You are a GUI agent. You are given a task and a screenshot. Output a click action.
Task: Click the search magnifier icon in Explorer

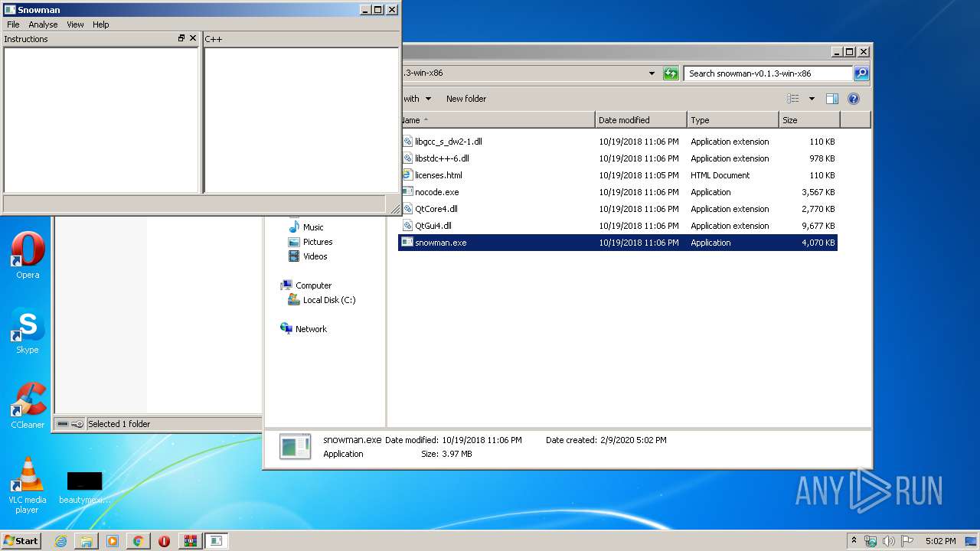861,73
